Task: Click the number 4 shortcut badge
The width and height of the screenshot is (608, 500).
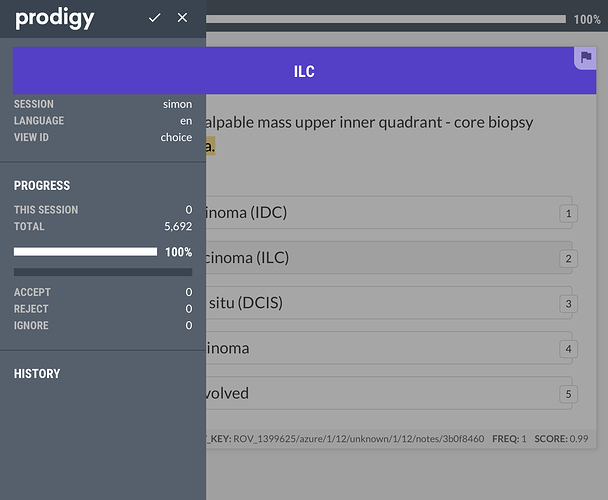Action: coord(568,349)
